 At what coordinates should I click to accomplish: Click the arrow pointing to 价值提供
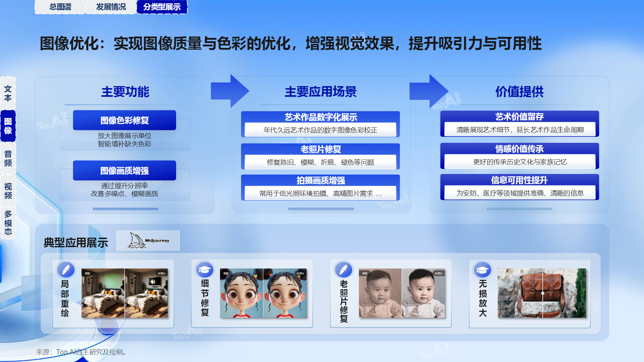pyautogui.click(x=429, y=91)
